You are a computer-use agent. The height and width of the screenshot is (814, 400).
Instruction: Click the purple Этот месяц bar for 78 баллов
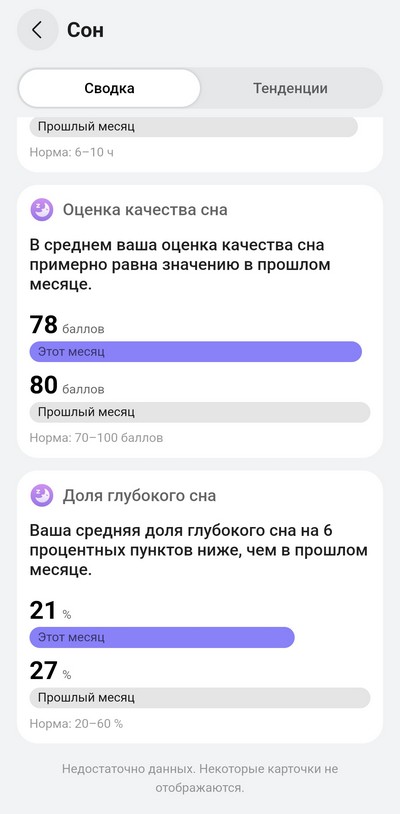coord(196,351)
